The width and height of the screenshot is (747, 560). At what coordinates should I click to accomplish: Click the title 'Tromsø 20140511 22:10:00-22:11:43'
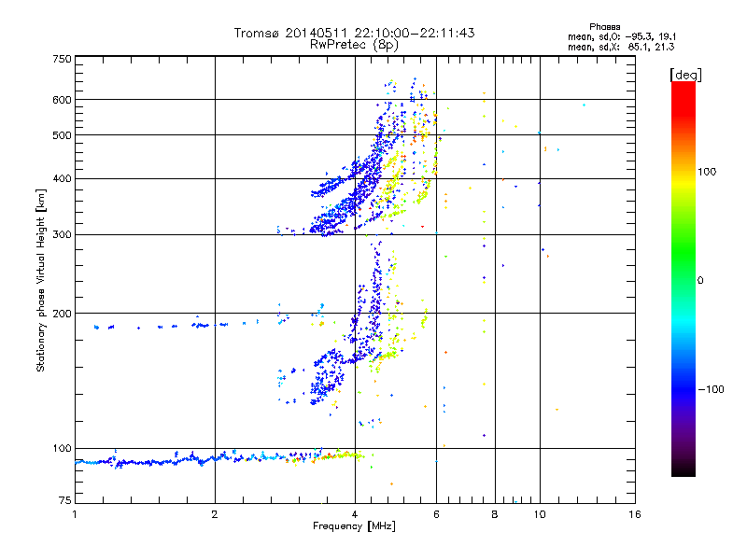(355, 33)
